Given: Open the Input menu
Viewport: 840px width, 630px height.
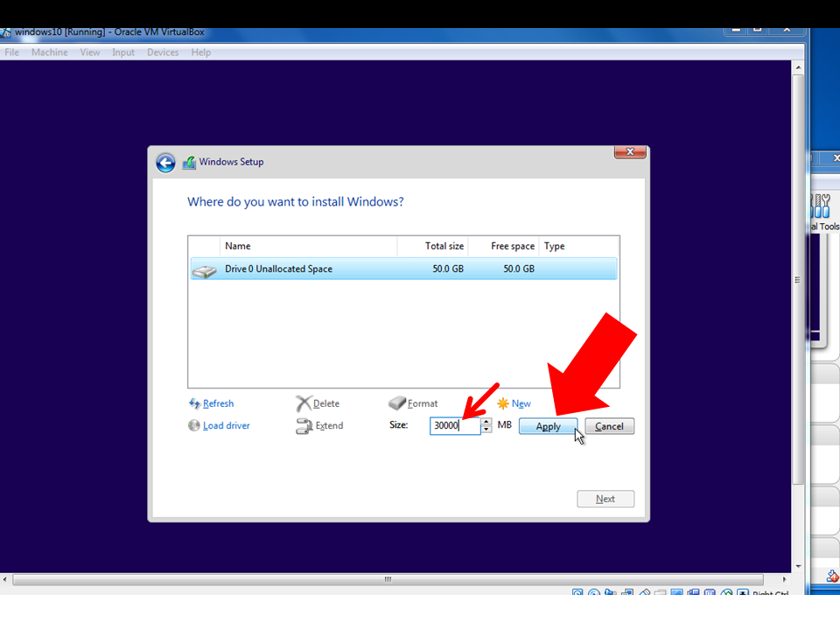Looking at the screenshot, I should [x=122, y=52].
